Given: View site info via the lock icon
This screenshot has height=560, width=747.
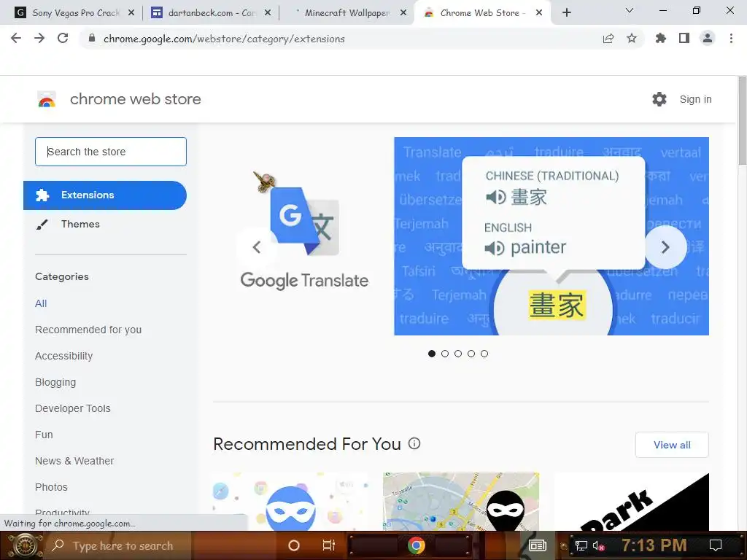Looking at the screenshot, I should [x=92, y=39].
